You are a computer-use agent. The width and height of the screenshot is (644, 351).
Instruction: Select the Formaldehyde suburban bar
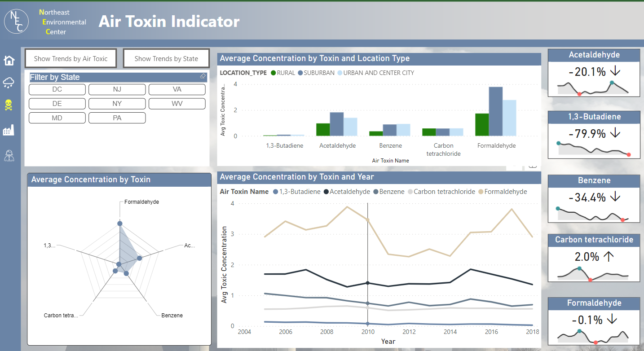click(495, 111)
